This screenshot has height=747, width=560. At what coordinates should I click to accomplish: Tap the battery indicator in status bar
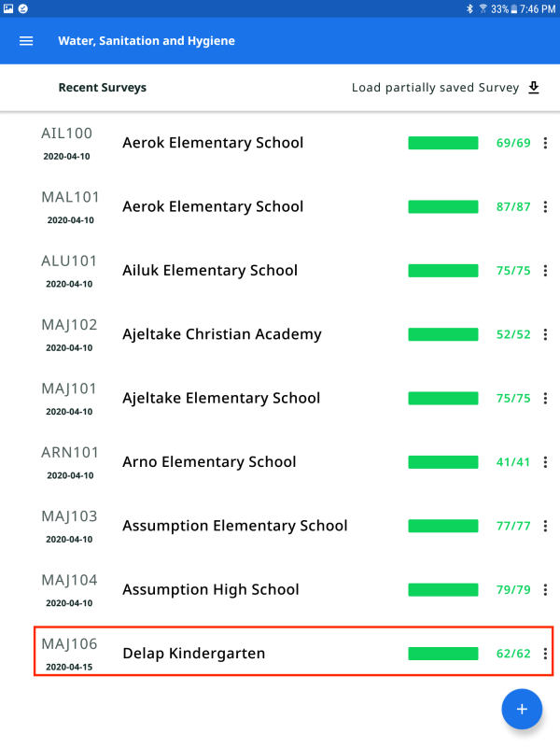click(x=516, y=8)
